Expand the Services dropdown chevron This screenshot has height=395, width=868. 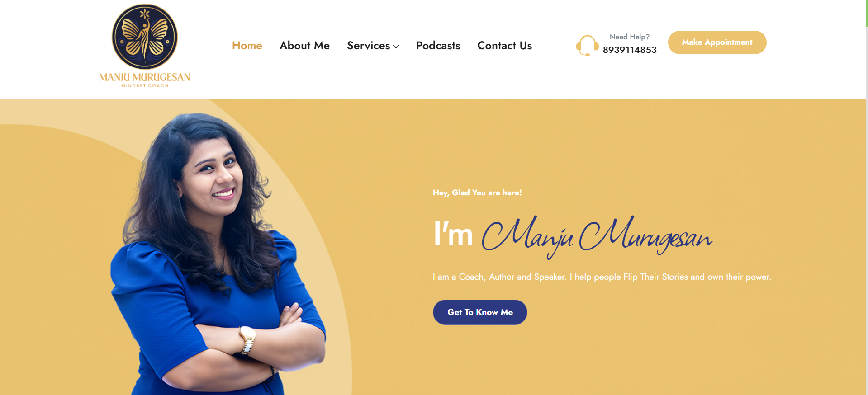click(x=396, y=47)
